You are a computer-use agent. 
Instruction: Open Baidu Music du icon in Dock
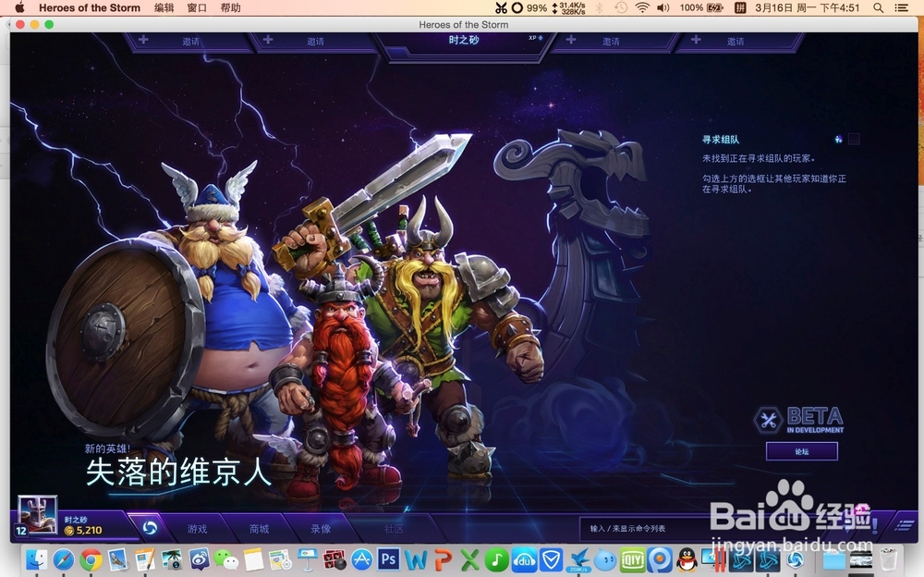(524, 559)
